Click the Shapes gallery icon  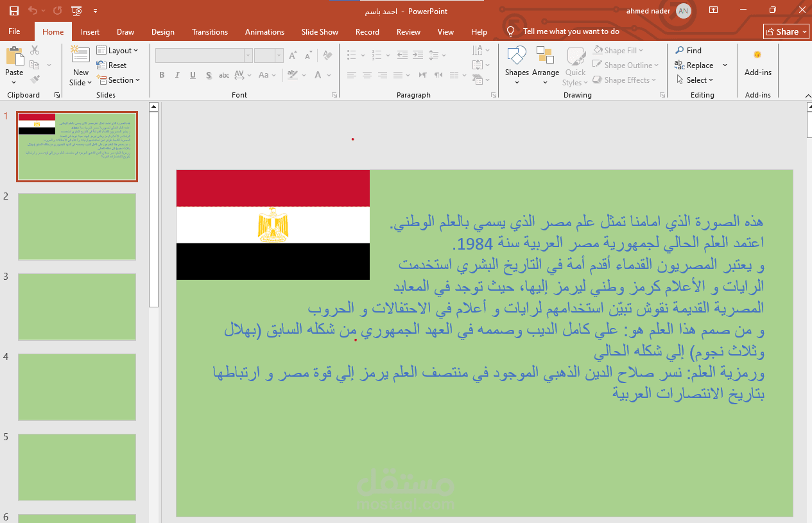pos(517,55)
